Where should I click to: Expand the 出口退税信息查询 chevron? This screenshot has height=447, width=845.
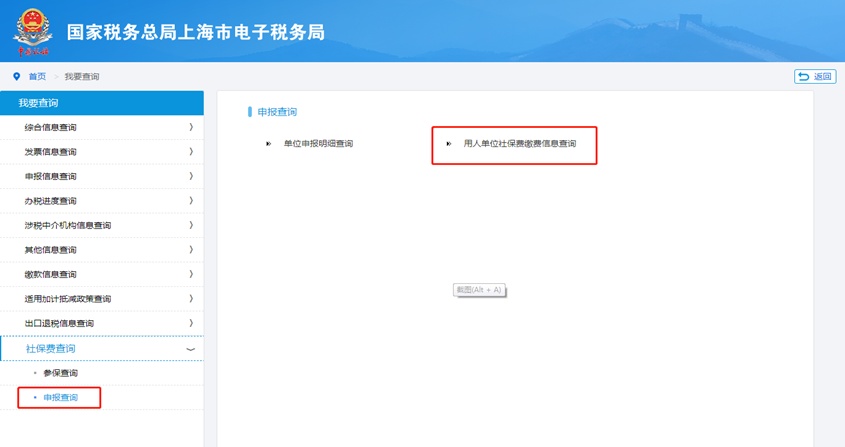(191, 324)
